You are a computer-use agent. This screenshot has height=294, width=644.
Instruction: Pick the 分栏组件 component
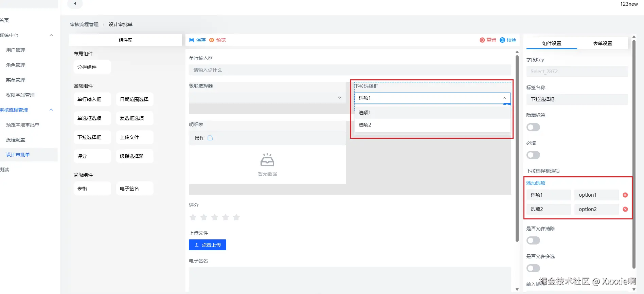[92, 67]
